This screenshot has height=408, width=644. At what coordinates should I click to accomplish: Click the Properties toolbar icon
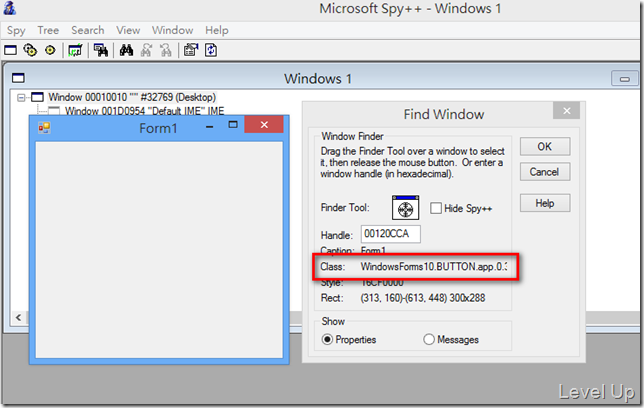point(191,51)
